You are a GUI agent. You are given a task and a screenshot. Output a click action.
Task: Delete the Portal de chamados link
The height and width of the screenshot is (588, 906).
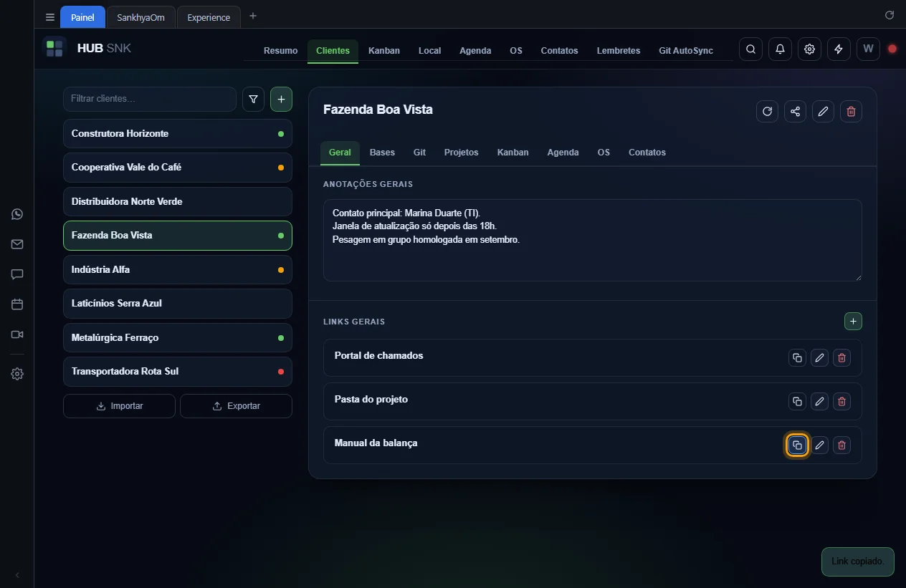(841, 358)
